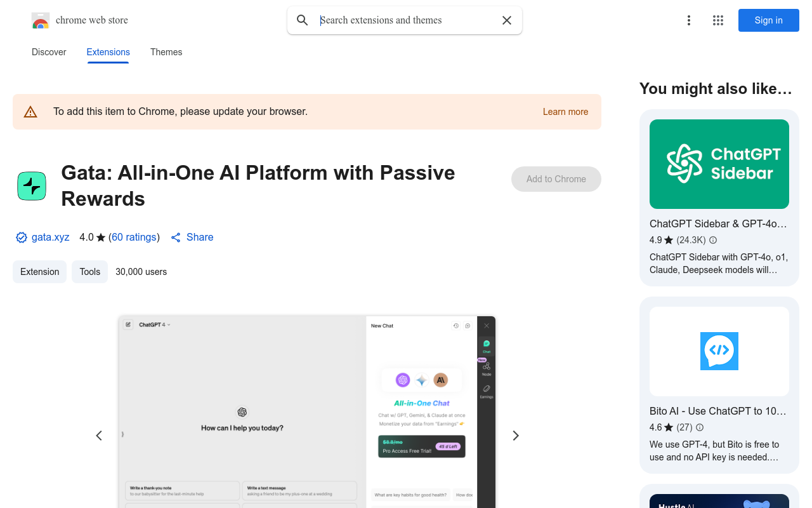812x508 pixels.
Task: Show previous screenshot with left arrow
Action: coord(99,436)
